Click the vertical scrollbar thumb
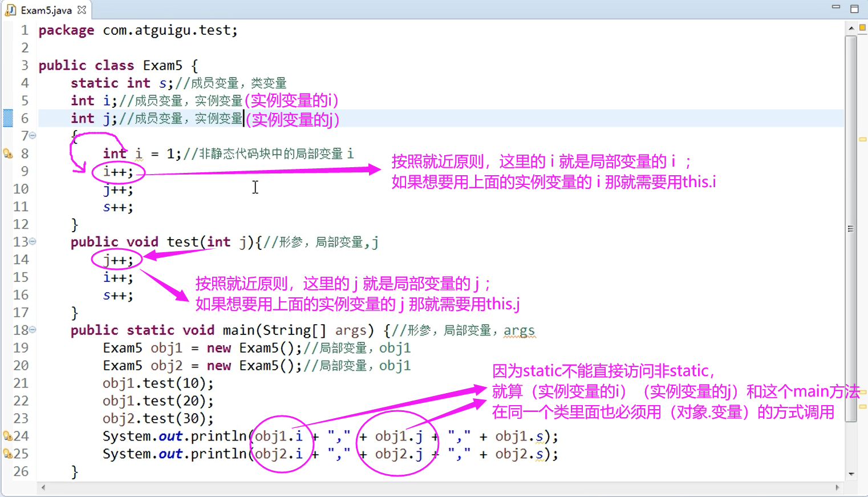This screenshot has width=868, height=497. (x=851, y=228)
